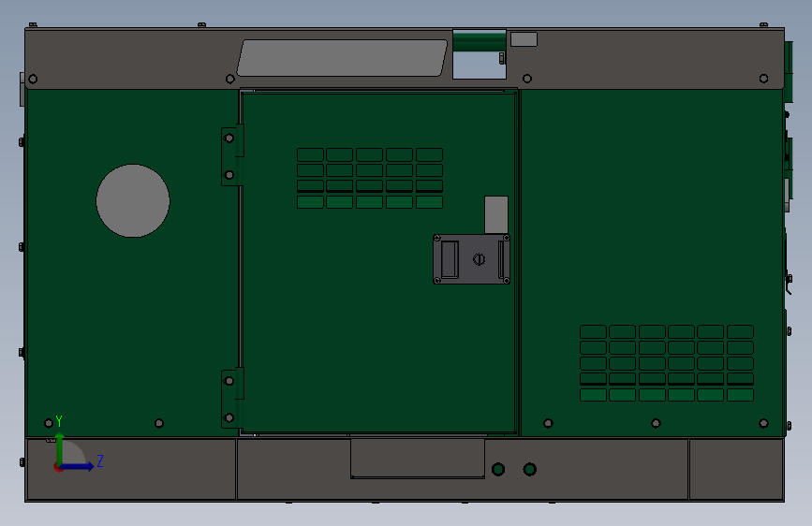Select the gray circular cap on the left panel
Viewport: 812px width, 526px height.
click(x=133, y=201)
